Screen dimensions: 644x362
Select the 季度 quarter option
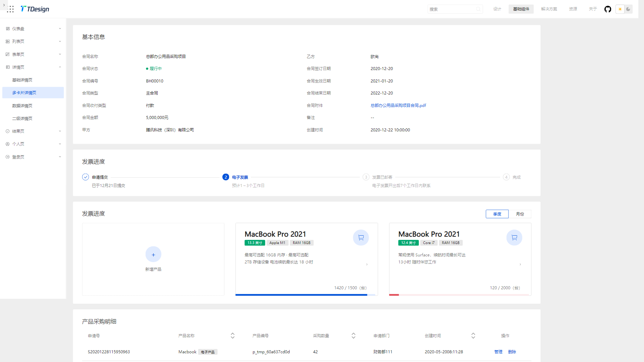click(497, 214)
